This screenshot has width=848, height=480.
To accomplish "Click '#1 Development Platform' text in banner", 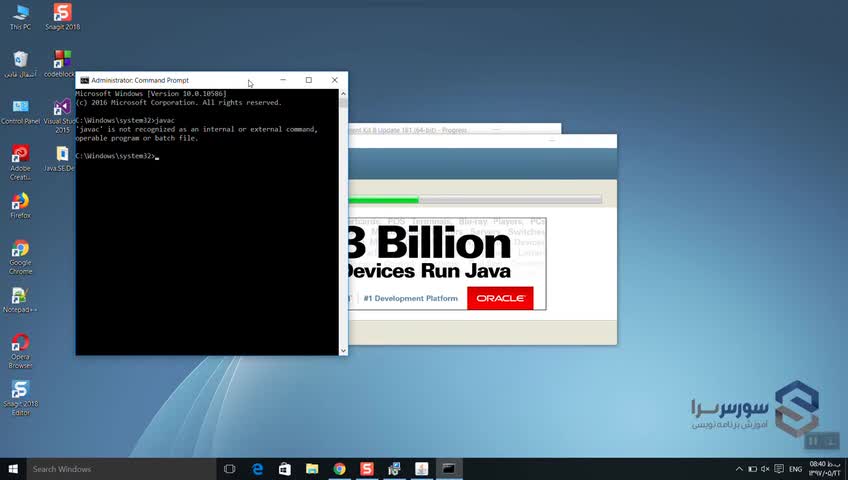I will pos(410,298).
